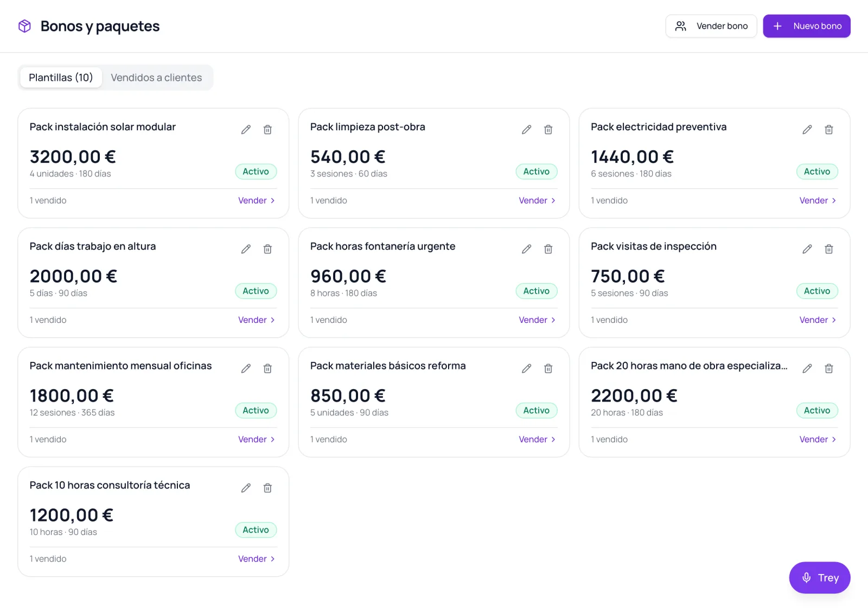Delete Pack horas fontanería urgente with the trash icon
The height and width of the screenshot is (611, 868).
pos(548,249)
